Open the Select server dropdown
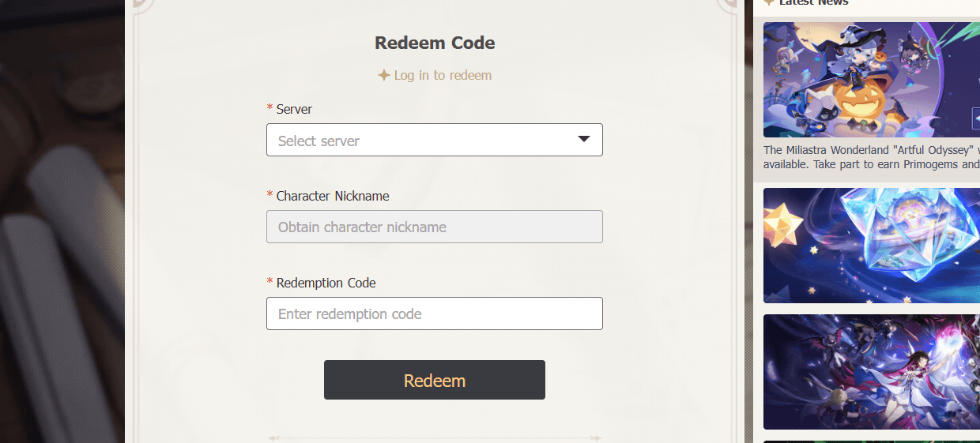 tap(434, 140)
